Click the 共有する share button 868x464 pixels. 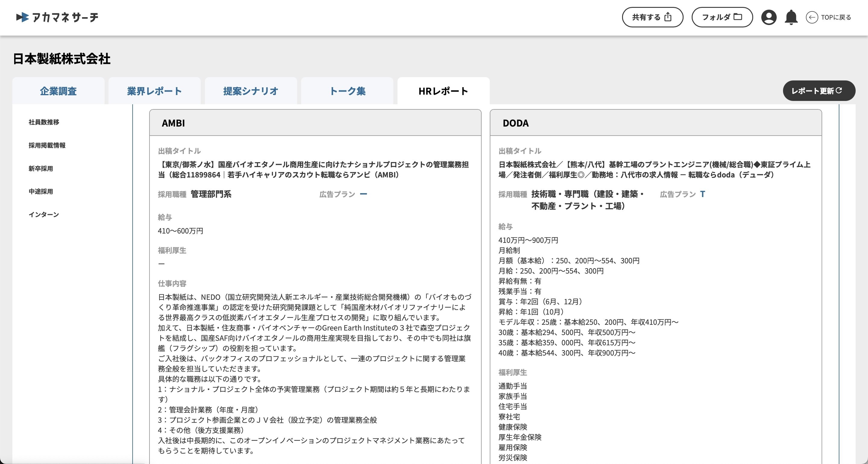point(652,17)
